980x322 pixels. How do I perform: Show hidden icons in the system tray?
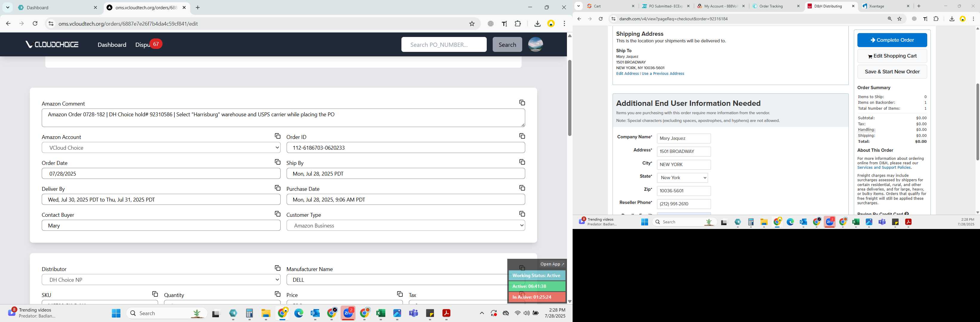pos(482,313)
